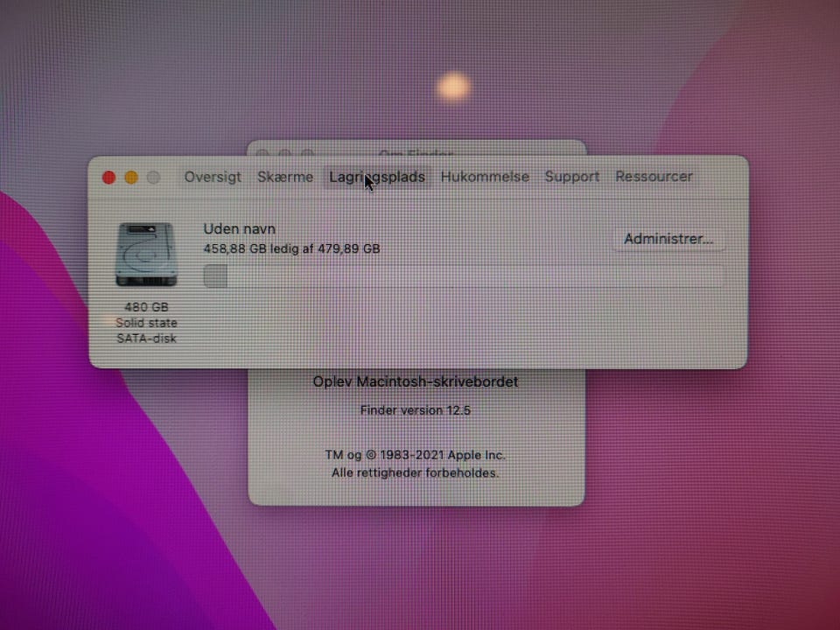Click the Administrer... button

click(668, 239)
